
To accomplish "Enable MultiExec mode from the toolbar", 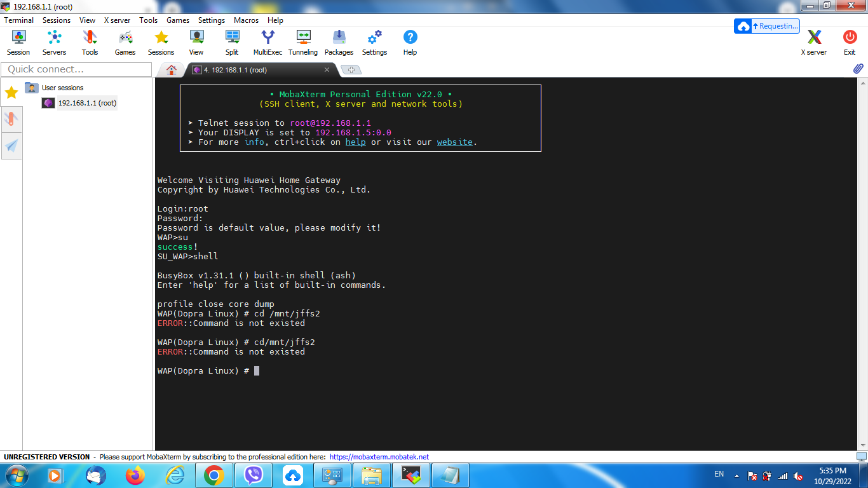I will point(268,43).
